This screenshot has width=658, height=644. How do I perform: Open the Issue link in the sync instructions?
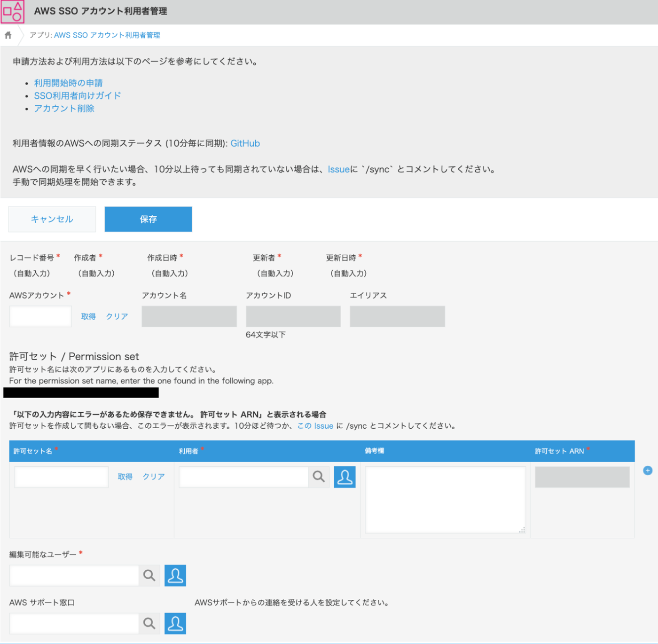point(338,169)
